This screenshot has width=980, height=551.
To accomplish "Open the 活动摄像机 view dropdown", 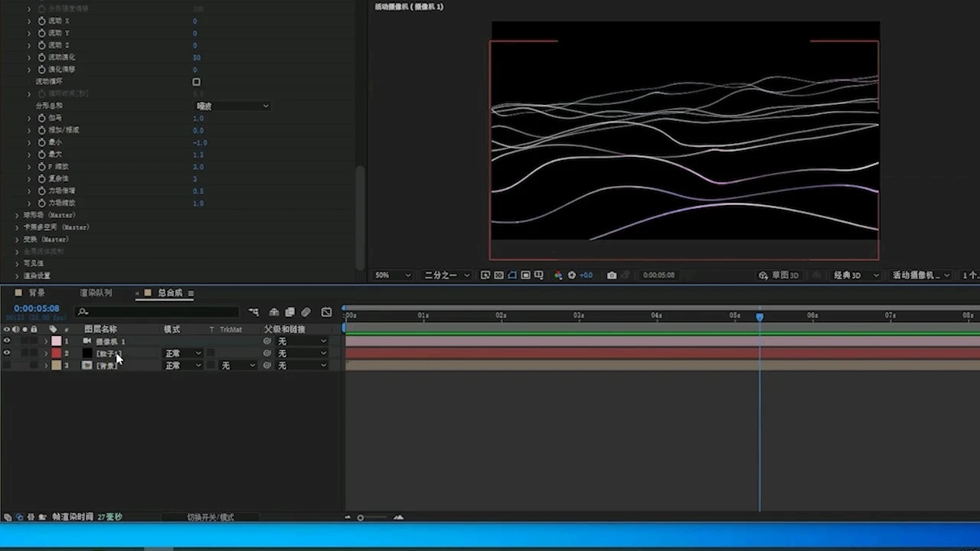I will click(x=921, y=275).
